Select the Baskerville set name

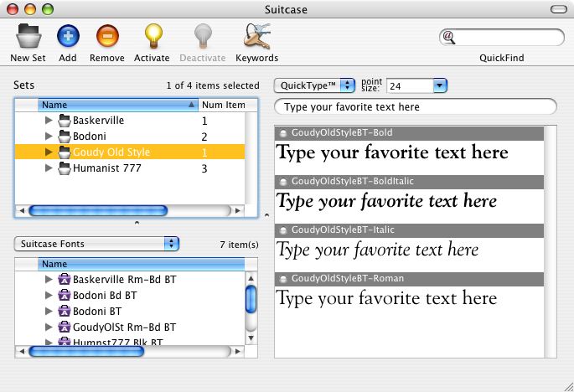click(99, 120)
